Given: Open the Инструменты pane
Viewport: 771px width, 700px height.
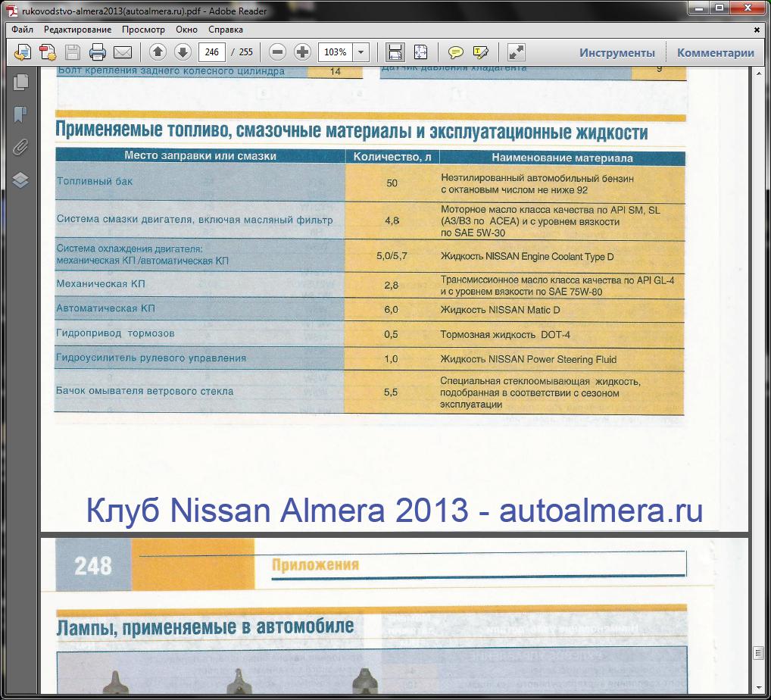Looking at the screenshot, I should 617,52.
